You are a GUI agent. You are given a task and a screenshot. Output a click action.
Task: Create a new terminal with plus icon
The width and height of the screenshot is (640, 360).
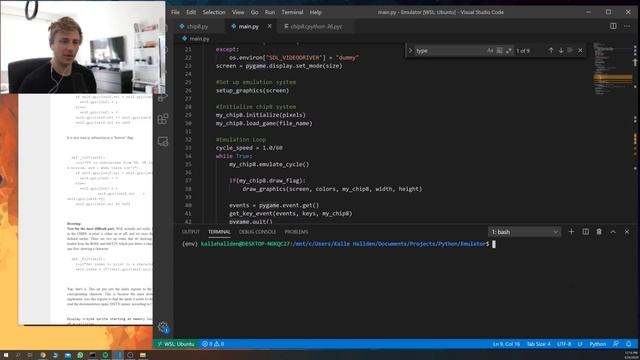pos(571,232)
